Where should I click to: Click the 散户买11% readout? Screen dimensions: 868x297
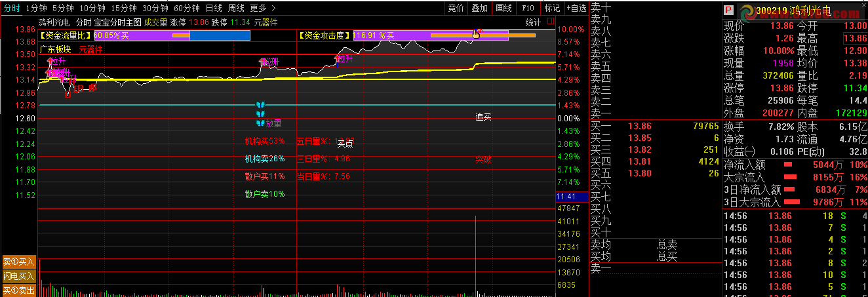tap(265, 176)
